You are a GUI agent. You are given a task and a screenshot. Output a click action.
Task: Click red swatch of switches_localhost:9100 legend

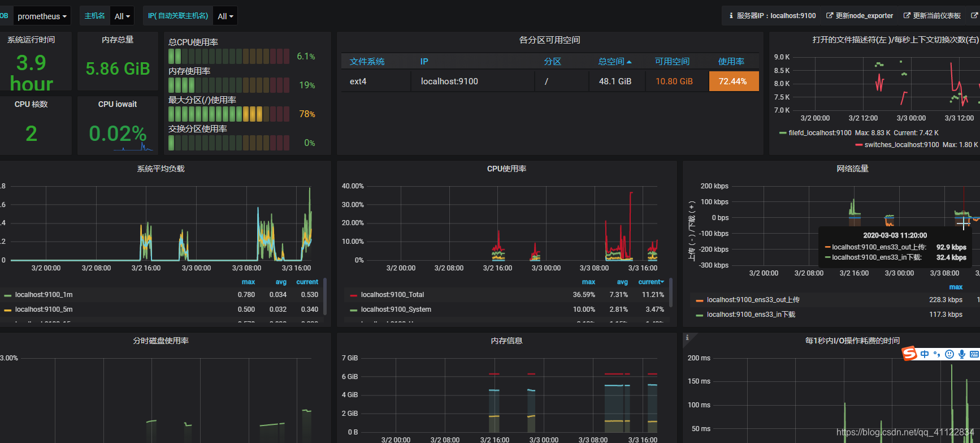[x=859, y=145]
